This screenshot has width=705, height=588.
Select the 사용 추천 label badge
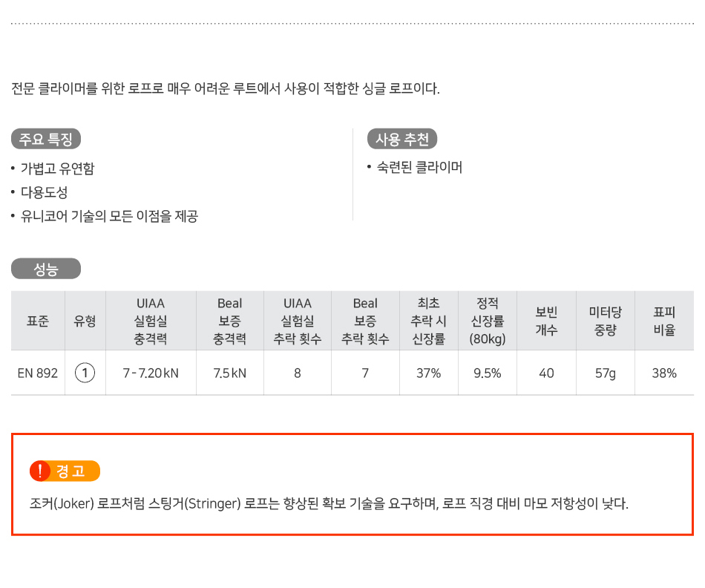pyautogui.click(x=402, y=139)
